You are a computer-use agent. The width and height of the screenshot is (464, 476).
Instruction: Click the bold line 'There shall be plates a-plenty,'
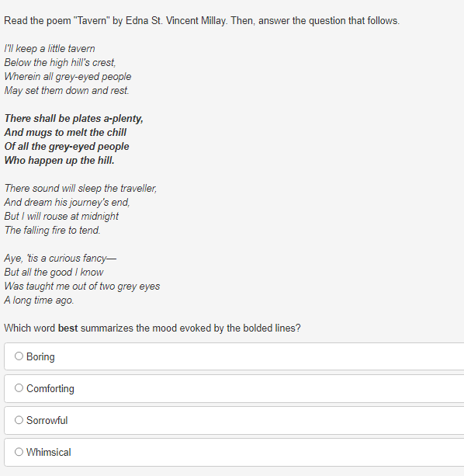tap(74, 118)
